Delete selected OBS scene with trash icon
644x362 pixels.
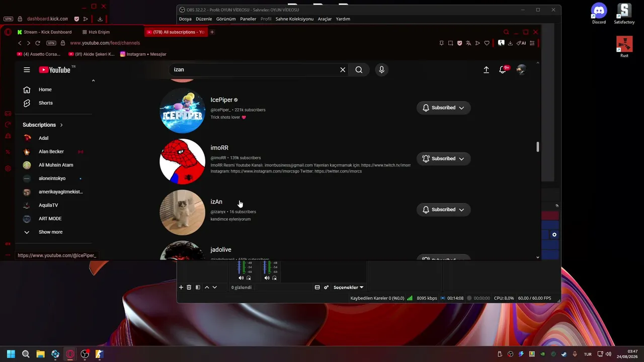tap(189, 287)
